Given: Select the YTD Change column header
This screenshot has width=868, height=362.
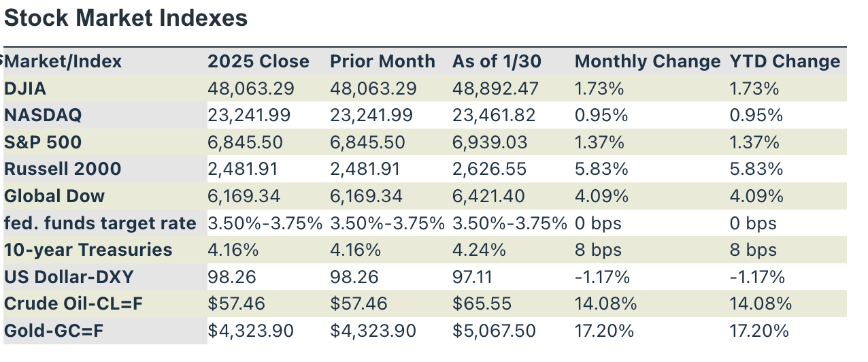Looking at the screenshot, I should click(x=785, y=61).
